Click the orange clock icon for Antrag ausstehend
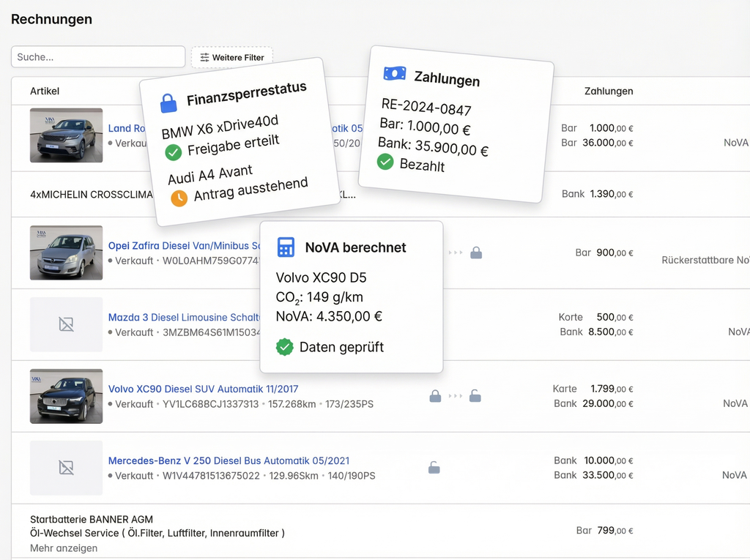This screenshot has width=750, height=560. point(179,198)
